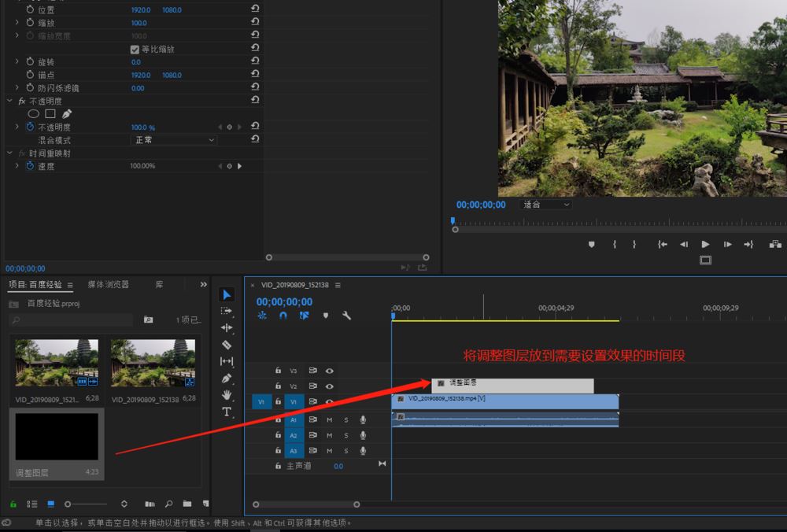Click export frame button below transport
This screenshot has width=787, height=532.
click(705, 260)
